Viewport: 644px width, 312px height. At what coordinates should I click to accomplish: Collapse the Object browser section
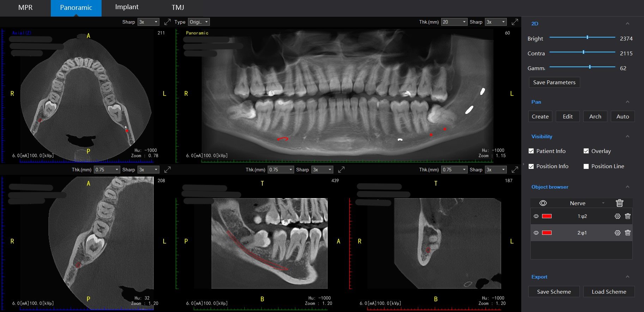pyautogui.click(x=627, y=187)
